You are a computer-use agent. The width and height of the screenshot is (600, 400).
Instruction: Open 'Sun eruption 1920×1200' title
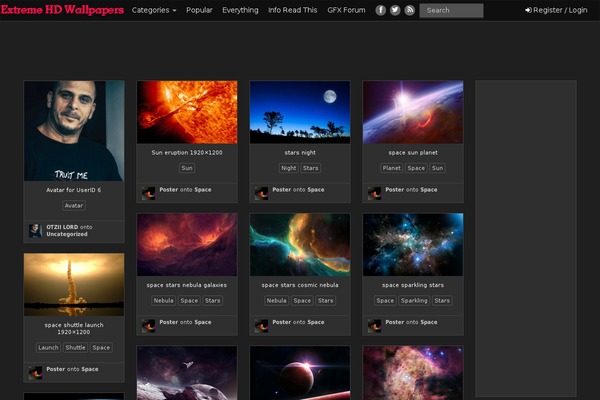click(x=187, y=152)
